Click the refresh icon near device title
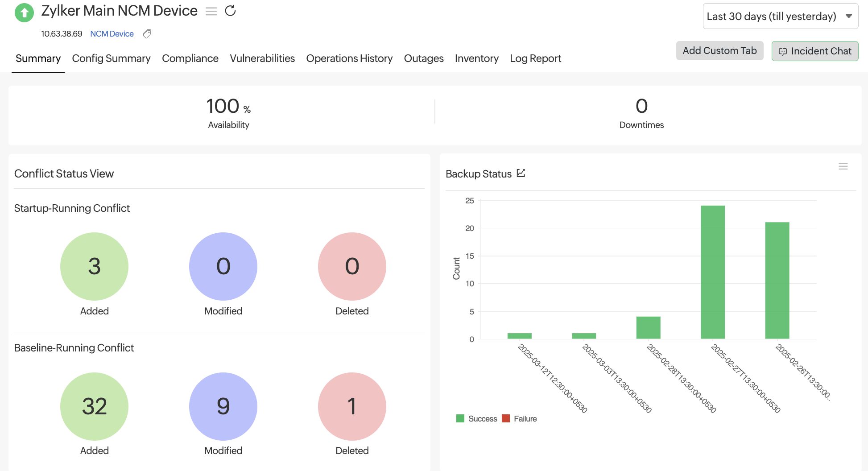This screenshot has width=868, height=471. pos(230,11)
